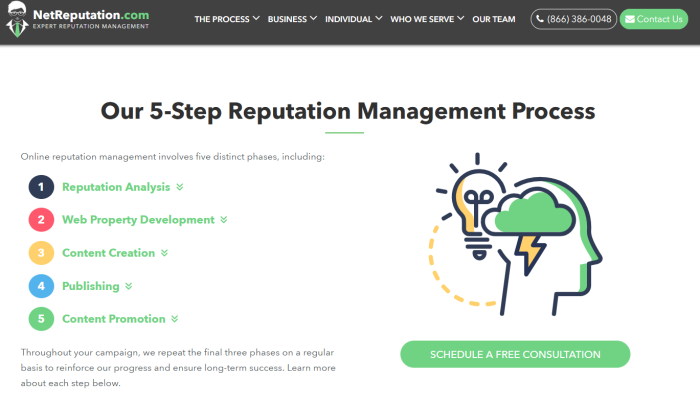Click the number 3 yellow circle
The image size is (700, 420).
(x=41, y=253)
